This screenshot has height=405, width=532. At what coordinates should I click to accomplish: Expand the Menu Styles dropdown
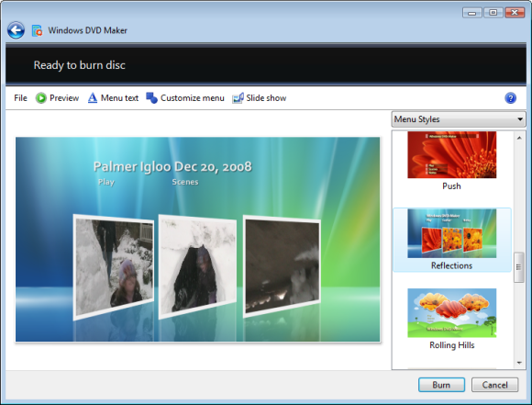459,119
